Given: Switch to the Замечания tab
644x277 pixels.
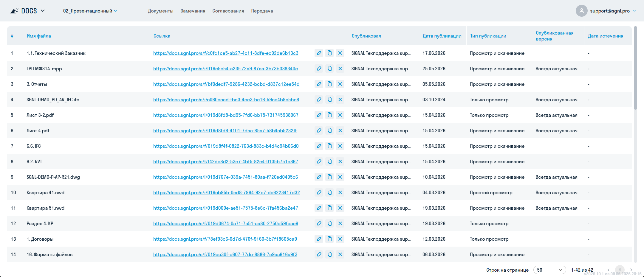Looking at the screenshot, I should click(x=193, y=11).
